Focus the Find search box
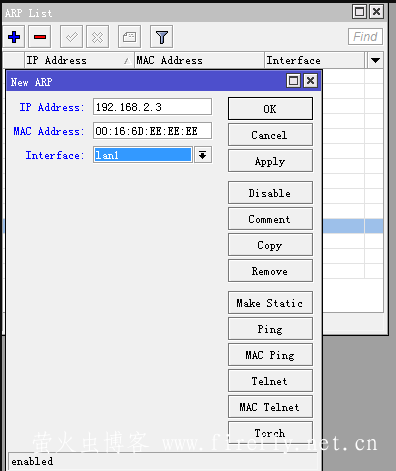The image size is (396, 471). click(x=365, y=37)
